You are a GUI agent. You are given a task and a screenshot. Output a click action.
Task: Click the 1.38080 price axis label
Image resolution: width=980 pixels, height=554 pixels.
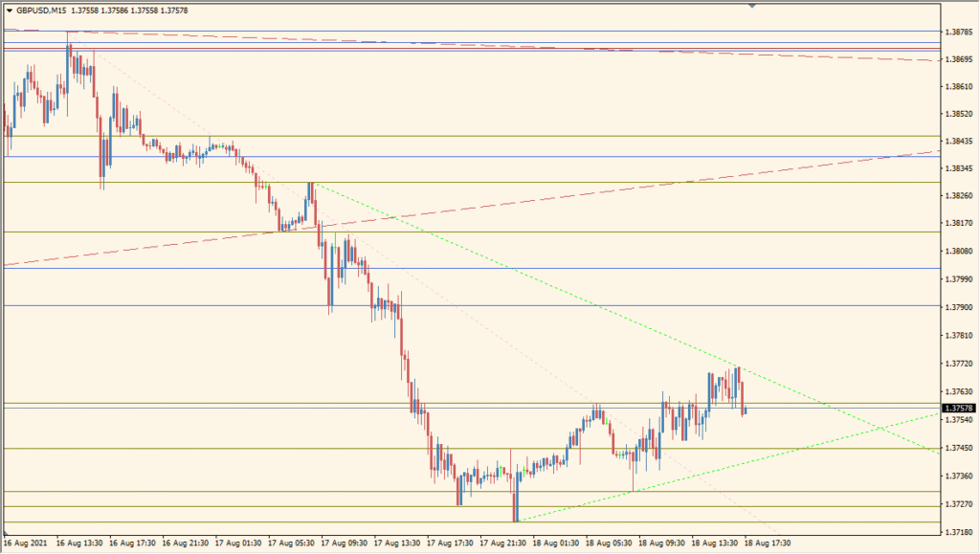[959, 251]
